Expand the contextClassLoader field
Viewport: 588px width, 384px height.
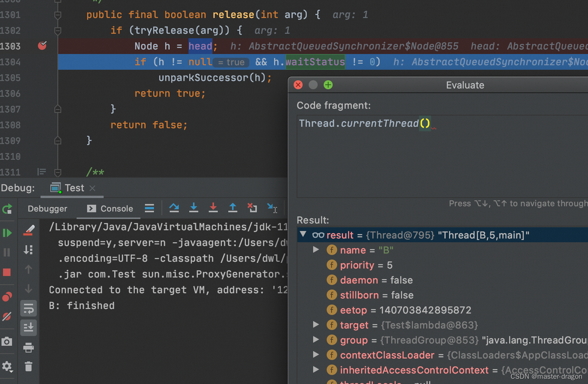(x=316, y=354)
